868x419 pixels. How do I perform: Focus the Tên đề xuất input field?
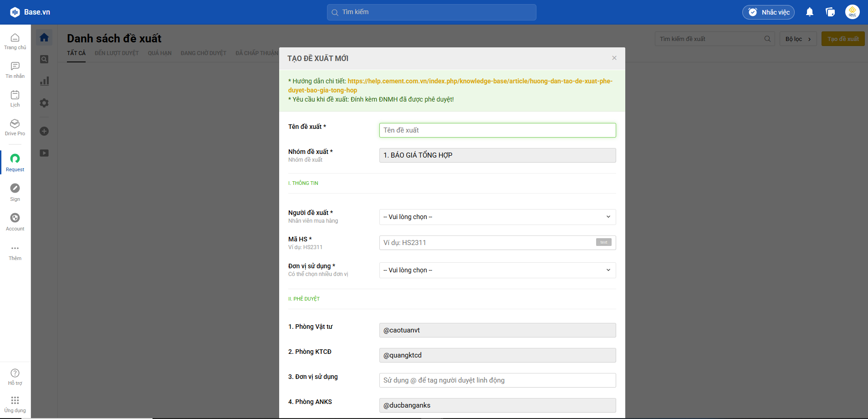coord(497,130)
